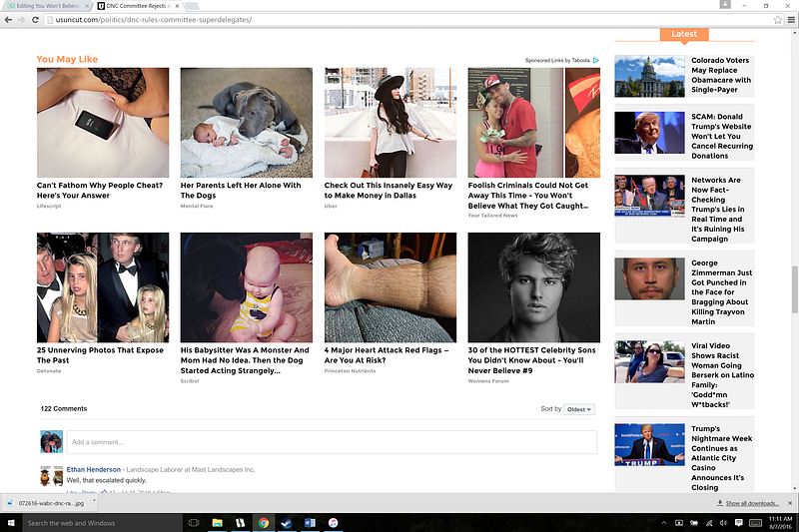Click the Sponsored Links by Taboola text
Viewport: 799px width, 532px height.
[557, 60]
